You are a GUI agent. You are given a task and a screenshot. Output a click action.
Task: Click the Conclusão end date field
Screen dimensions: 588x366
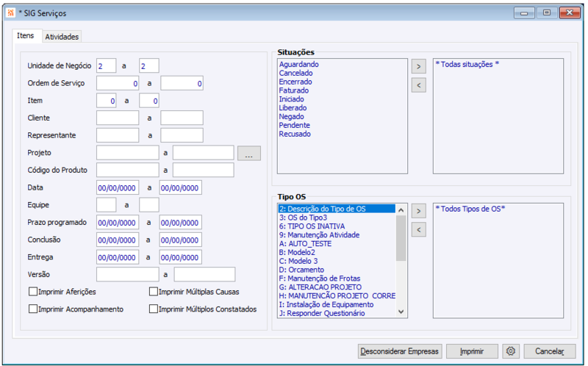click(x=180, y=240)
